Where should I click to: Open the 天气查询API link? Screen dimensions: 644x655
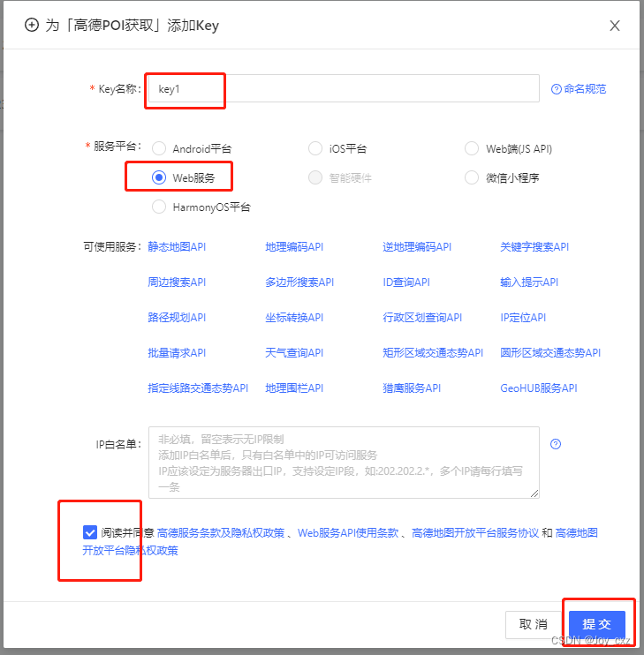point(294,353)
